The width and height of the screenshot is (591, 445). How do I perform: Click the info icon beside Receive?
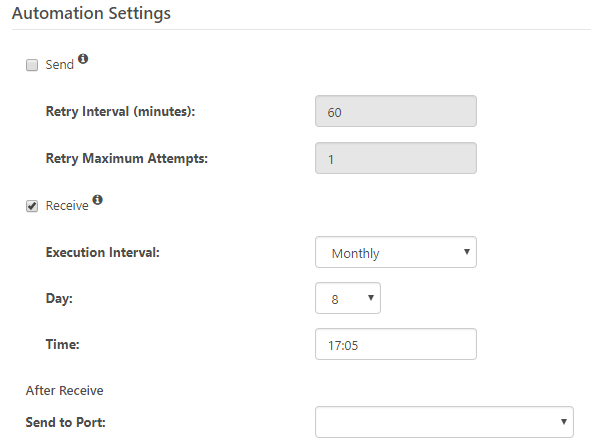(98, 200)
